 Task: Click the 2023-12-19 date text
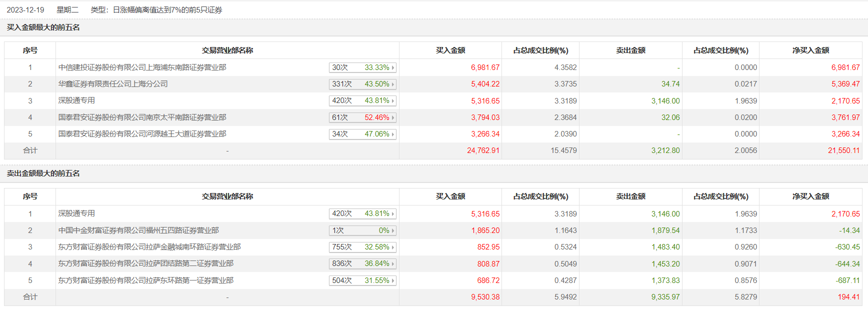[25, 10]
